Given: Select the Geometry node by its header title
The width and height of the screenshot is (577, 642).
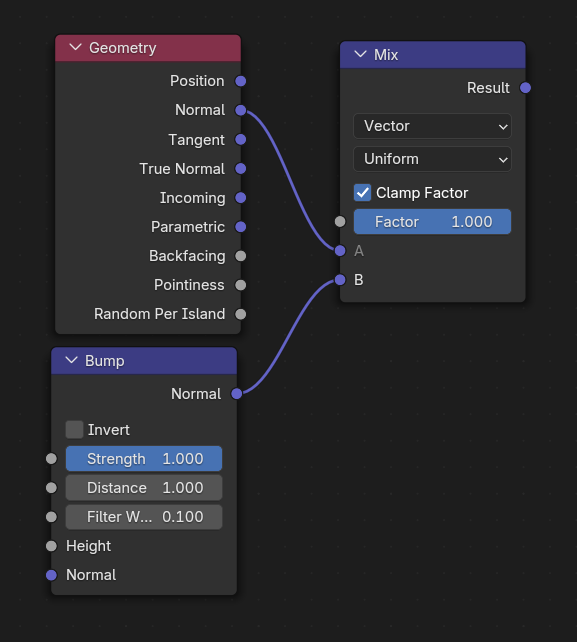Looking at the screenshot, I should pyautogui.click(x=122, y=48).
